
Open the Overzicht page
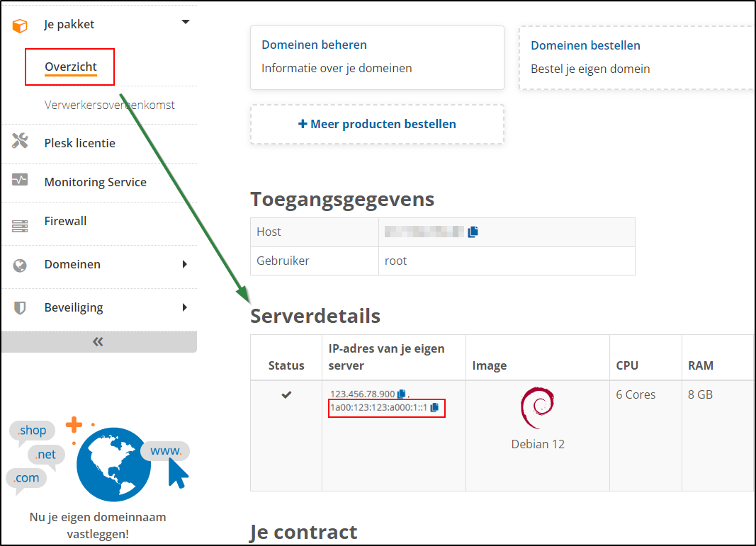pos(69,67)
